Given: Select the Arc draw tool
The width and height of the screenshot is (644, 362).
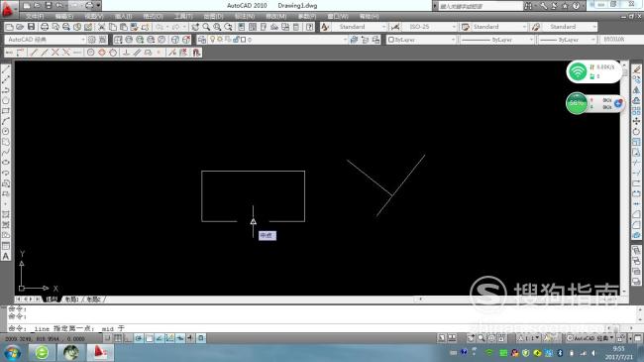Looking at the screenshot, I should coord(6,121).
